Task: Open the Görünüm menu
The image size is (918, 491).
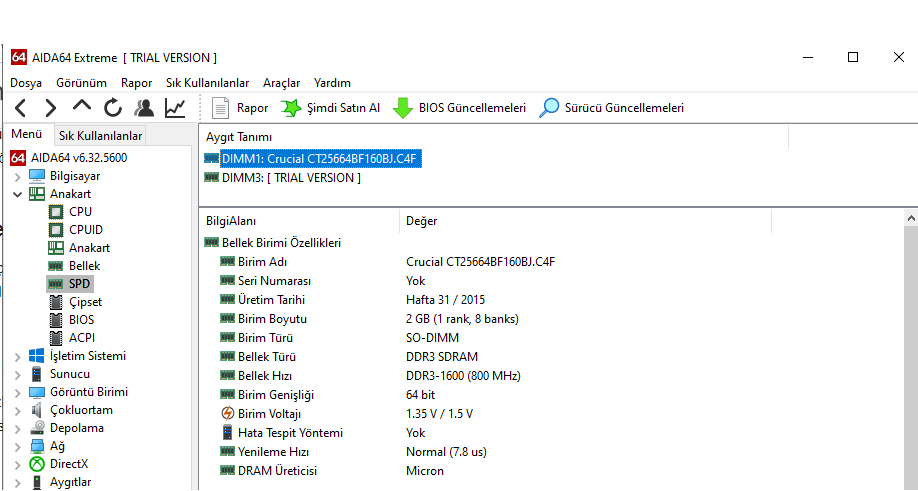Action: (x=81, y=83)
